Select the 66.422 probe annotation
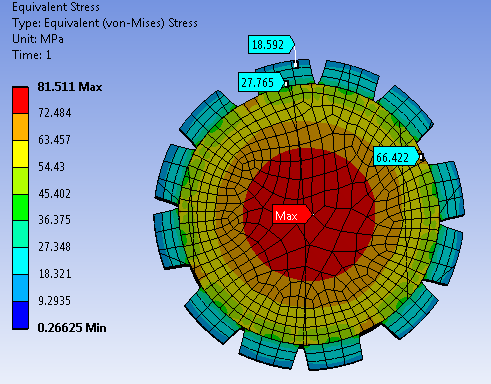This screenshot has height=384, width=491. click(x=396, y=157)
